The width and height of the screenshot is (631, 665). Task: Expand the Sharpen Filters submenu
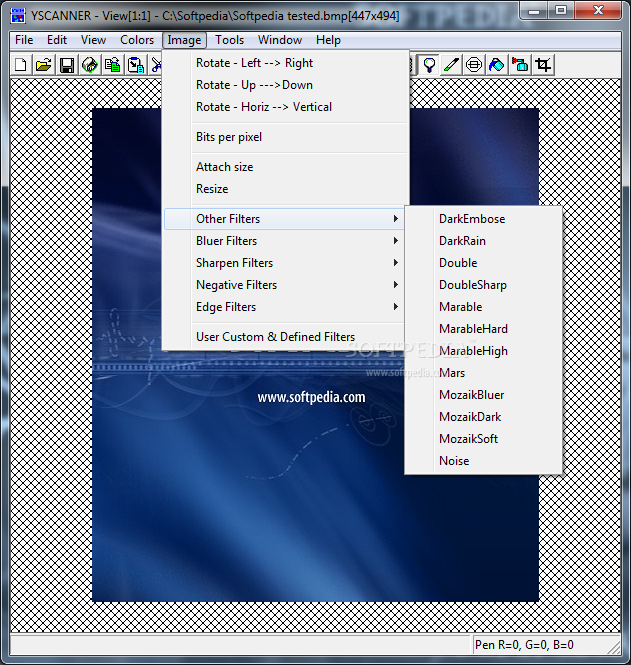click(x=285, y=263)
